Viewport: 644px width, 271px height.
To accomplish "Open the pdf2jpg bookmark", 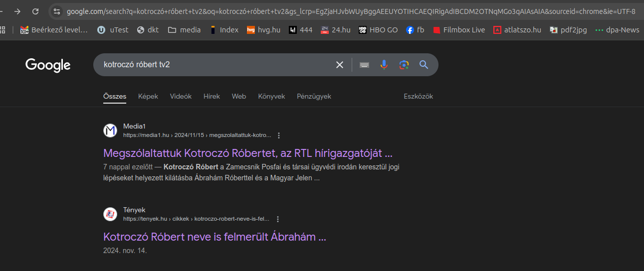I will 568,30.
